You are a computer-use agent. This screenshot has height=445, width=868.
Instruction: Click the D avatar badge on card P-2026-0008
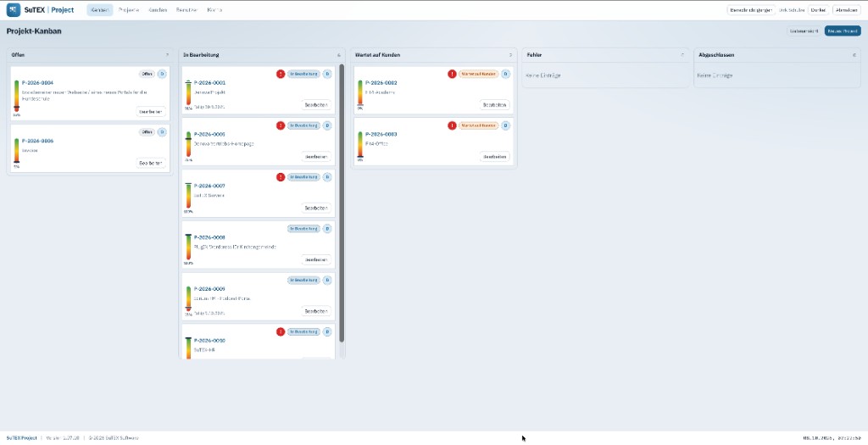tap(327, 229)
